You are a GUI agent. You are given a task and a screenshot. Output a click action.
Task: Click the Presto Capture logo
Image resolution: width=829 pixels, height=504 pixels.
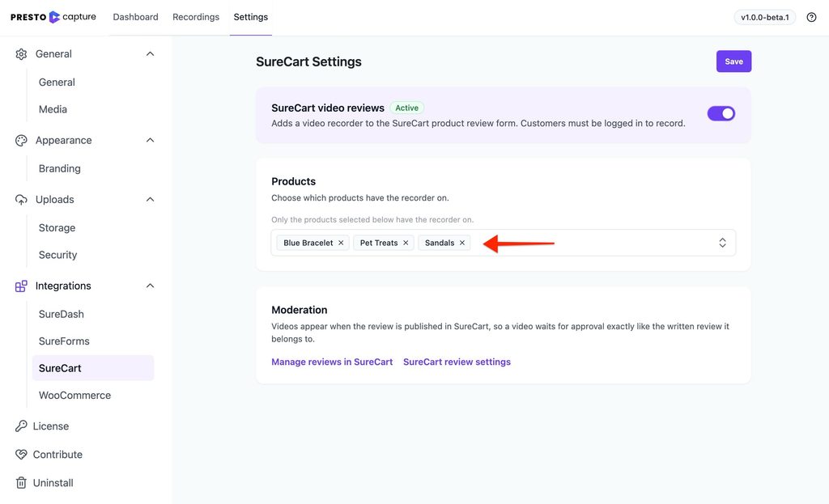[x=53, y=17]
